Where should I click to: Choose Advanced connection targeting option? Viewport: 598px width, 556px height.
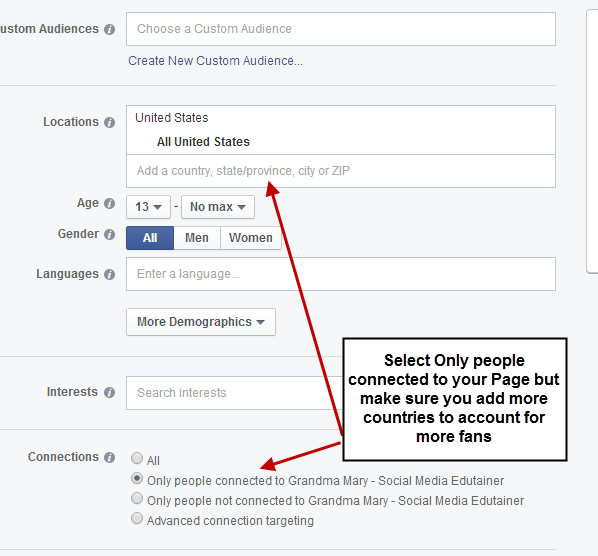pyautogui.click(x=137, y=519)
